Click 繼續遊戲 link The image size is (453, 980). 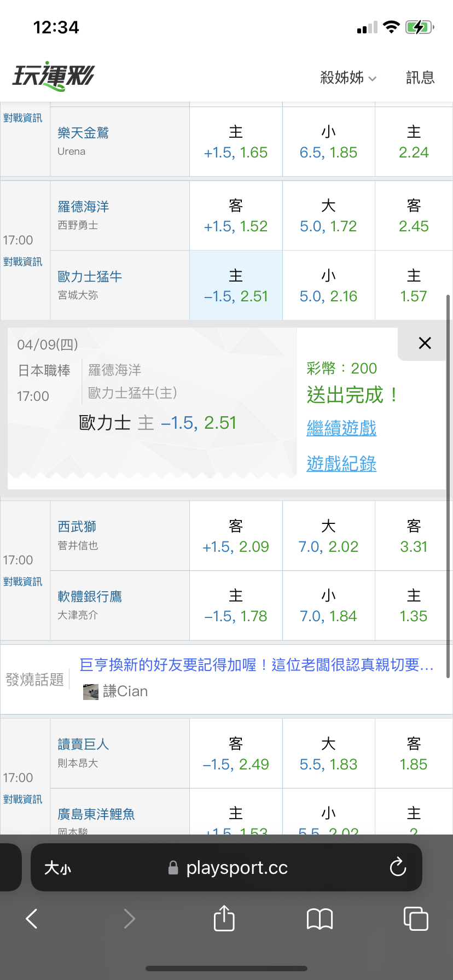point(341,428)
